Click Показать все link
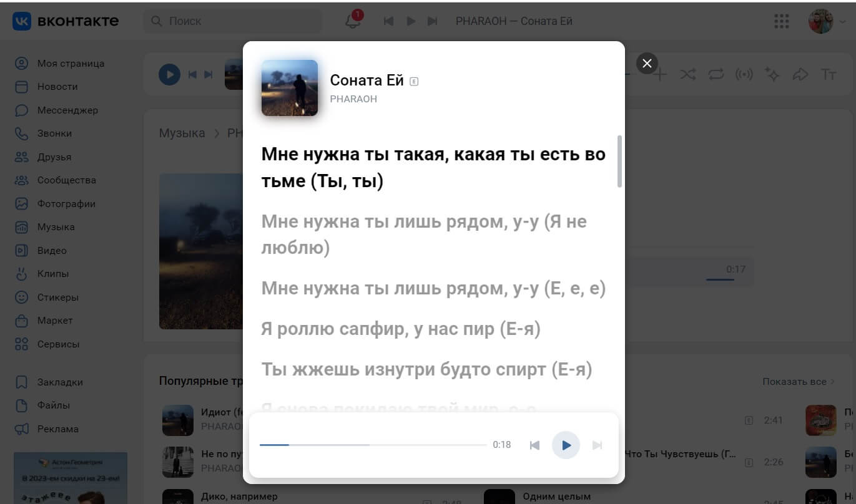856x504 pixels. pyautogui.click(x=799, y=382)
